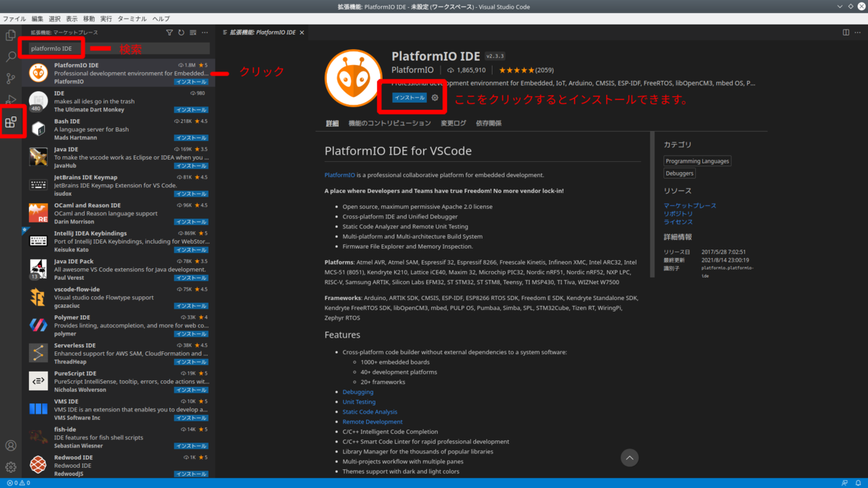Open the ライセンス resource link
This screenshot has height=488, width=868.
(x=678, y=222)
